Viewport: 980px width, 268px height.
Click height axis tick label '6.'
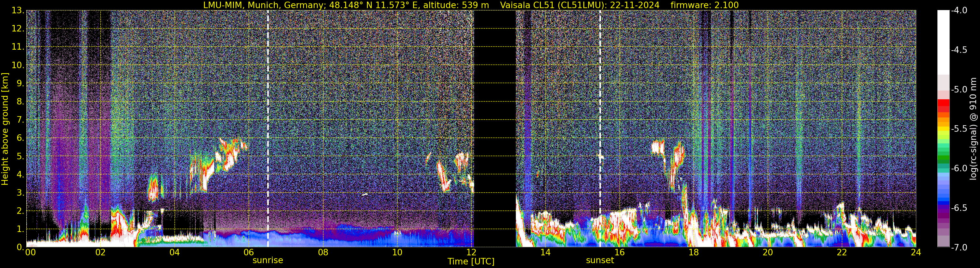[20, 138]
